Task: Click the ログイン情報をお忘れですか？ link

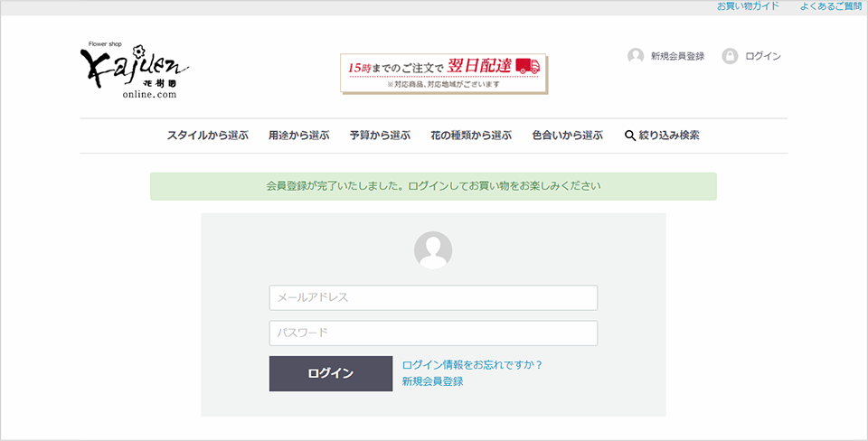Action: pos(472,365)
